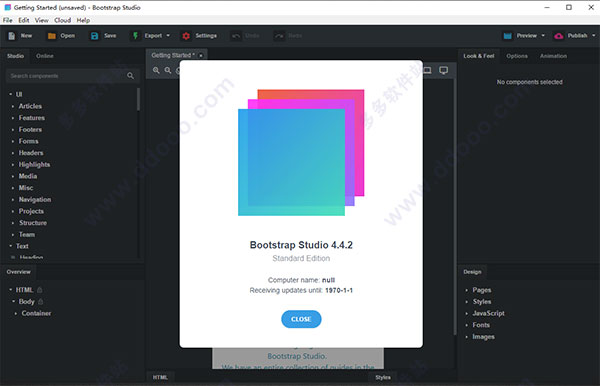Expand the Footers category
Viewport: 600px width, 386px height.
click(13, 130)
